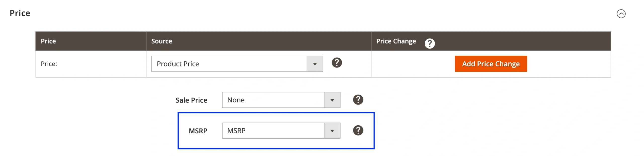Show help for the Sale Price field
The height and width of the screenshot is (156, 644).
[x=358, y=100]
